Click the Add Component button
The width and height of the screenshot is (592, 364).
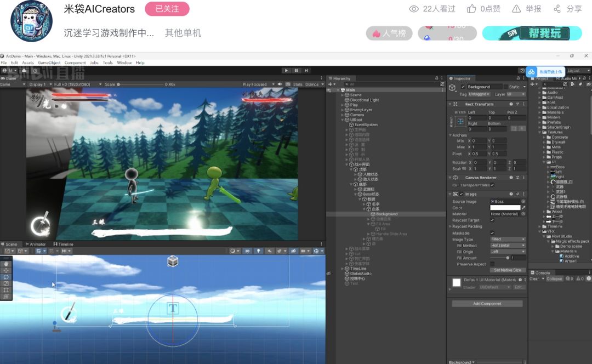coord(487,304)
